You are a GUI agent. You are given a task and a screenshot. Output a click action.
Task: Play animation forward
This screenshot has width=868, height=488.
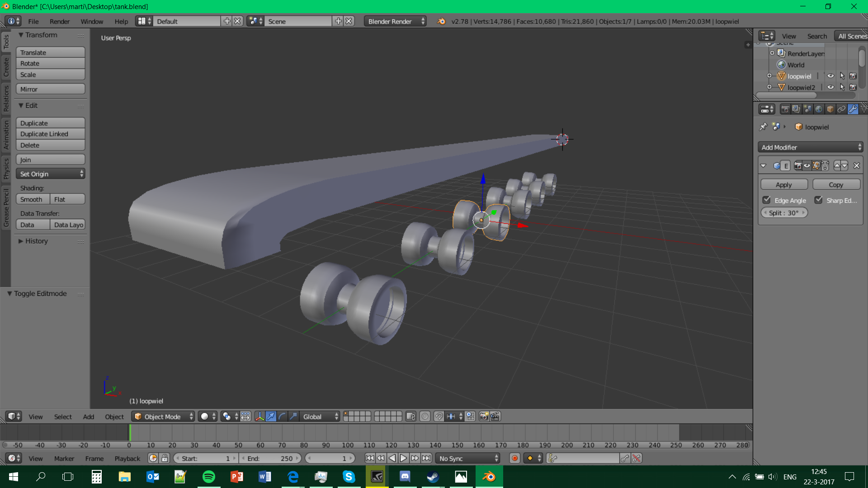[403, 458]
